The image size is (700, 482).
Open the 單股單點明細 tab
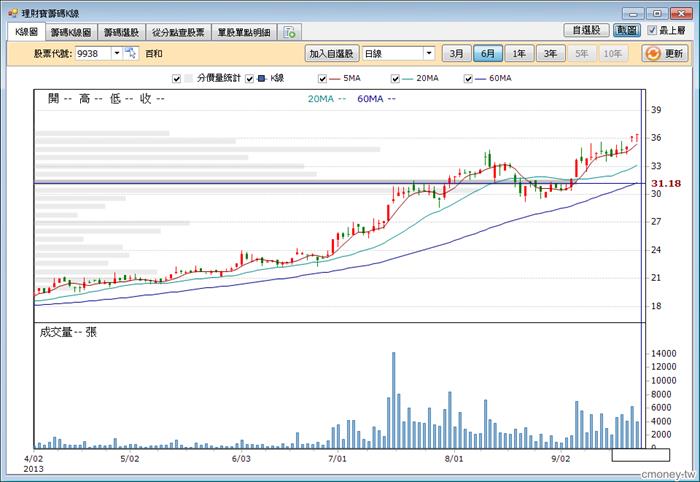[244, 33]
